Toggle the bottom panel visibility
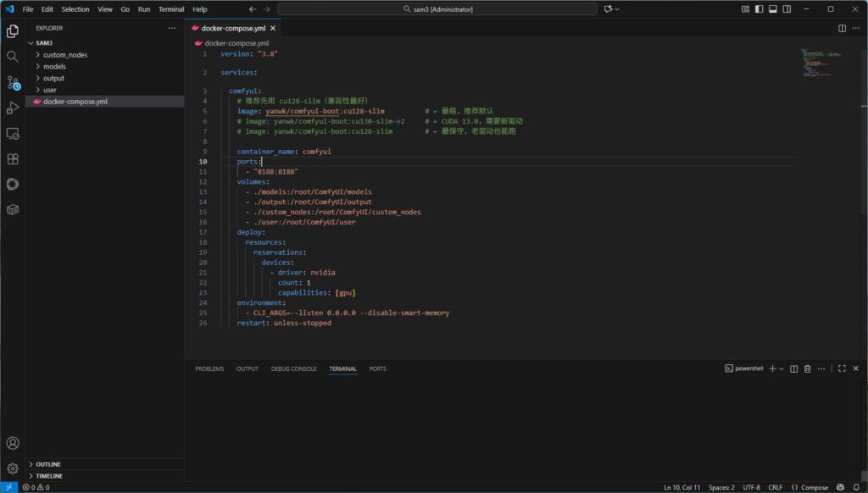The image size is (868, 493). point(772,9)
